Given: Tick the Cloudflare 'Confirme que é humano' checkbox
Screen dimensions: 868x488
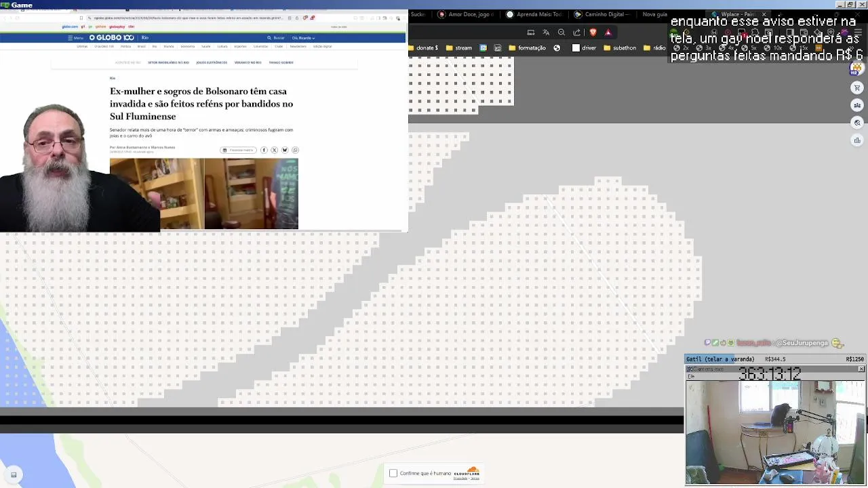Looking at the screenshot, I should point(393,473).
